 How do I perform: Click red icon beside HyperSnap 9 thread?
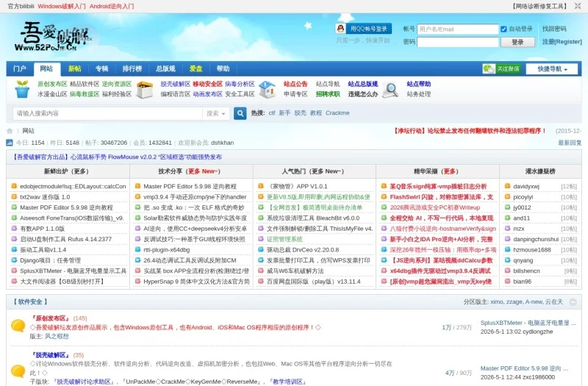(137, 281)
